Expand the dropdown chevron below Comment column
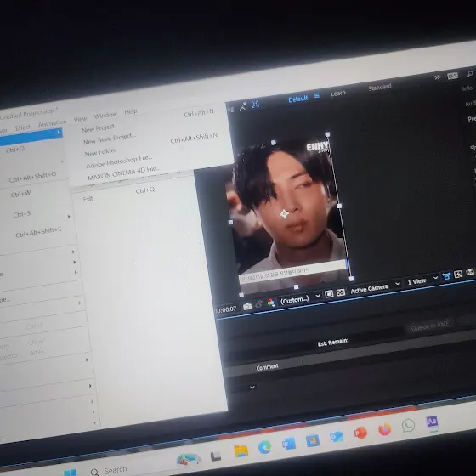The height and width of the screenshot is (476, 476). point(252,387)
